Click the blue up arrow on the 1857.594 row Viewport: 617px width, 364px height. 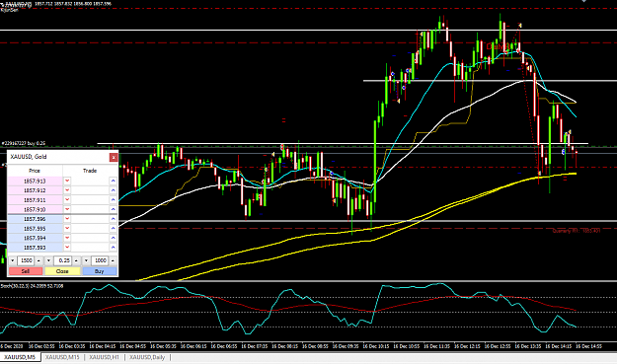113,238
